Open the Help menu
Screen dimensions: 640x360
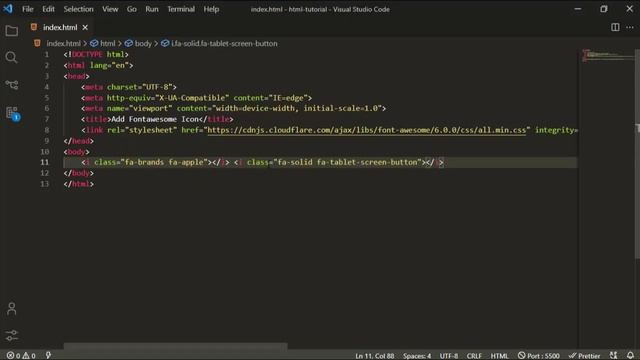pos(211,9)
